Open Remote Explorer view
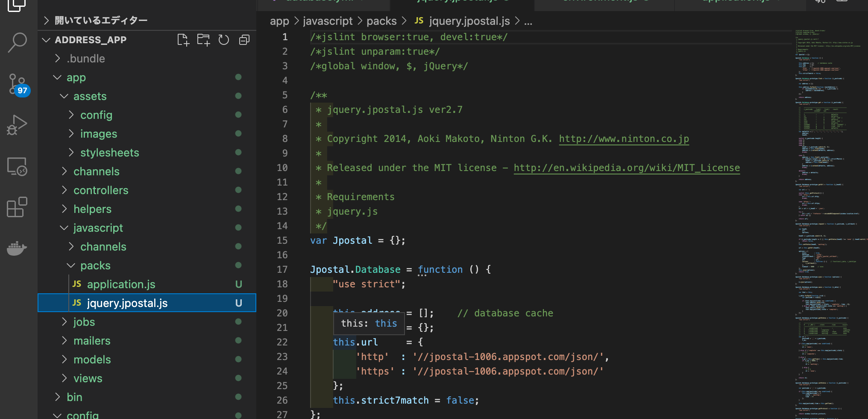This screenshot has height=419, width=868. pos(17,166)
